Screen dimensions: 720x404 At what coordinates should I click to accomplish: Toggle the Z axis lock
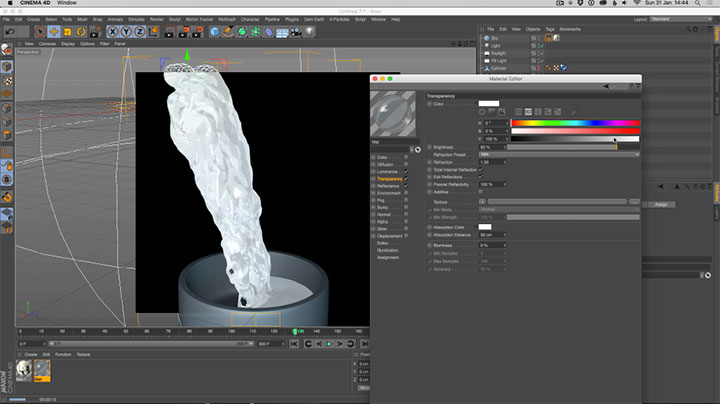140,32
